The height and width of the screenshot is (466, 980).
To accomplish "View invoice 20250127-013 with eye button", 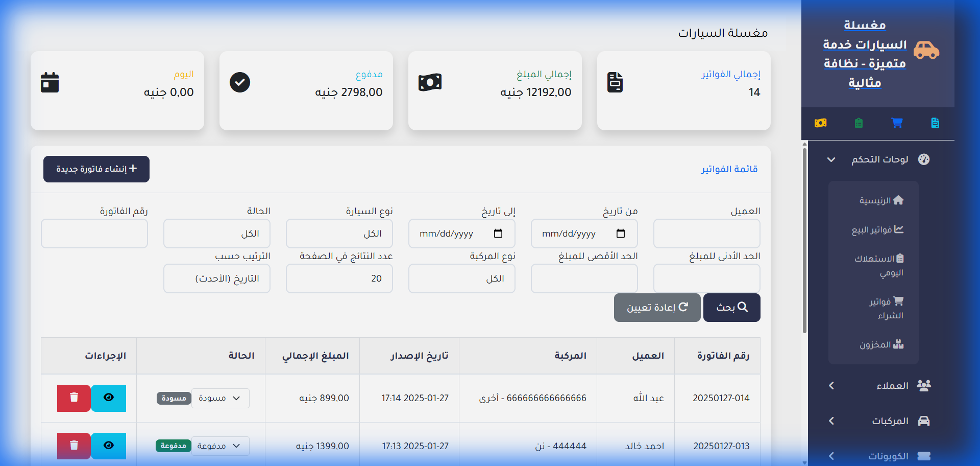I will click(109, 446).
